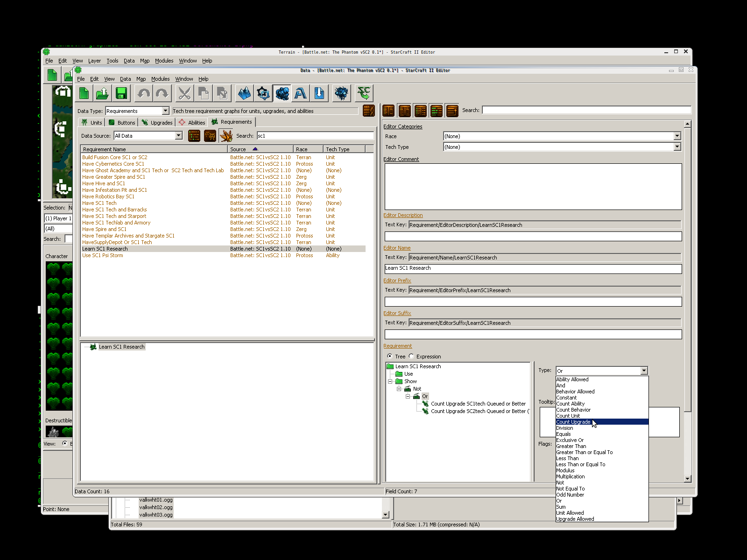
Task: Click the Editor Description link
Action: click(403, 215)
